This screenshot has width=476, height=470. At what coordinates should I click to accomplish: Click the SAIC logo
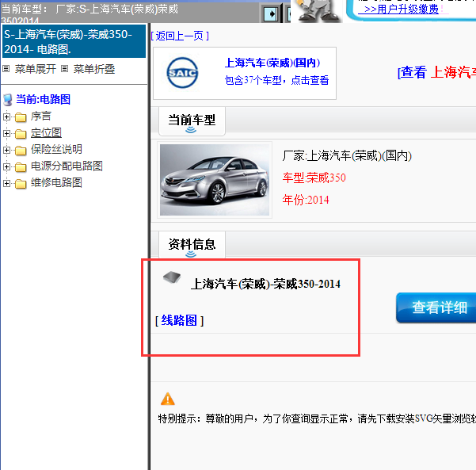pos(182,73)
